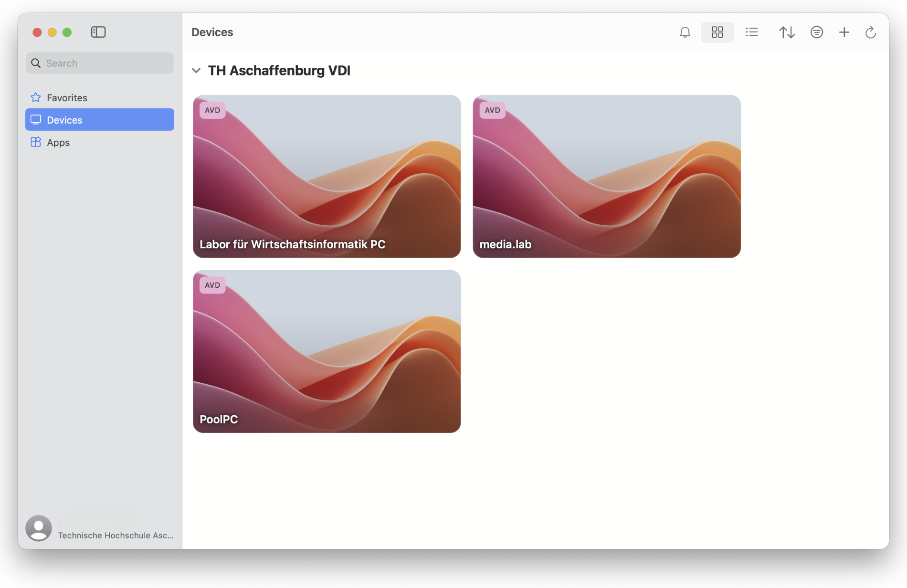This screenshot has width=907, height=588.
Task: Open the Favorites section
Action: pos(67,98)
